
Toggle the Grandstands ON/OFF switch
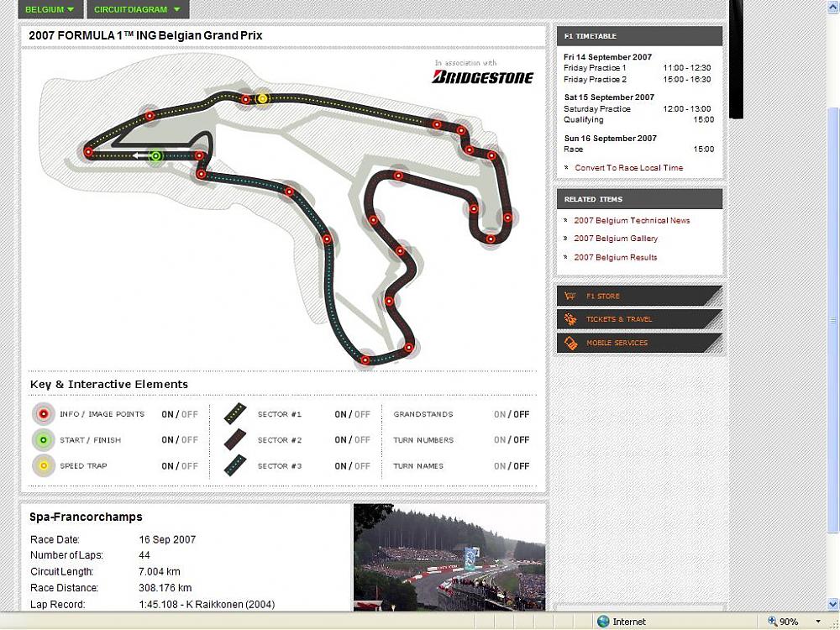(x=511, y=414)
